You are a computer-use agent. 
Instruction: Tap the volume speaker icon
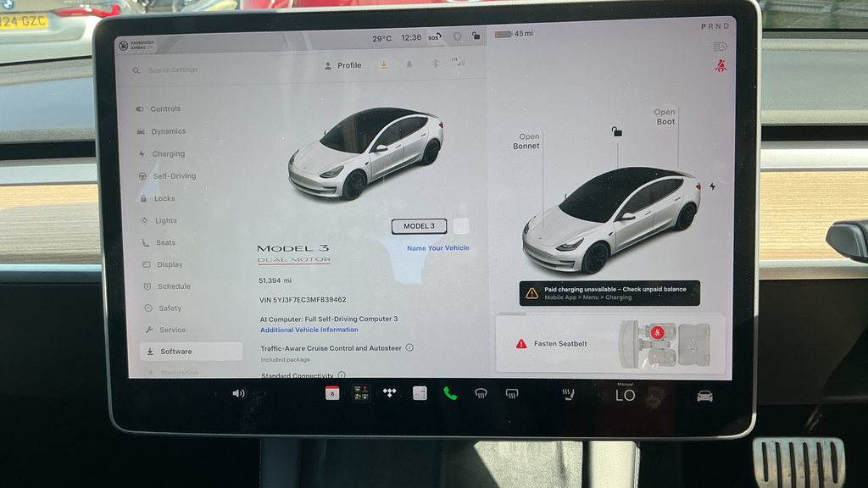238,393
